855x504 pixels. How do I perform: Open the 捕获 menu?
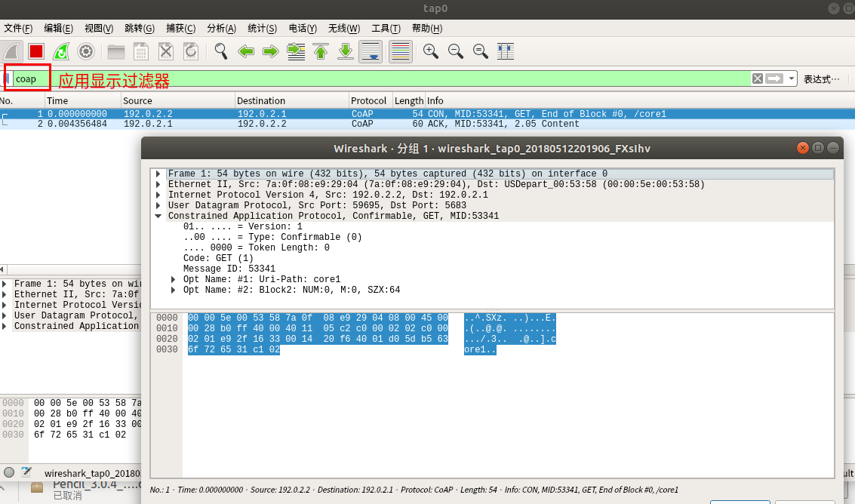(180, 29)
